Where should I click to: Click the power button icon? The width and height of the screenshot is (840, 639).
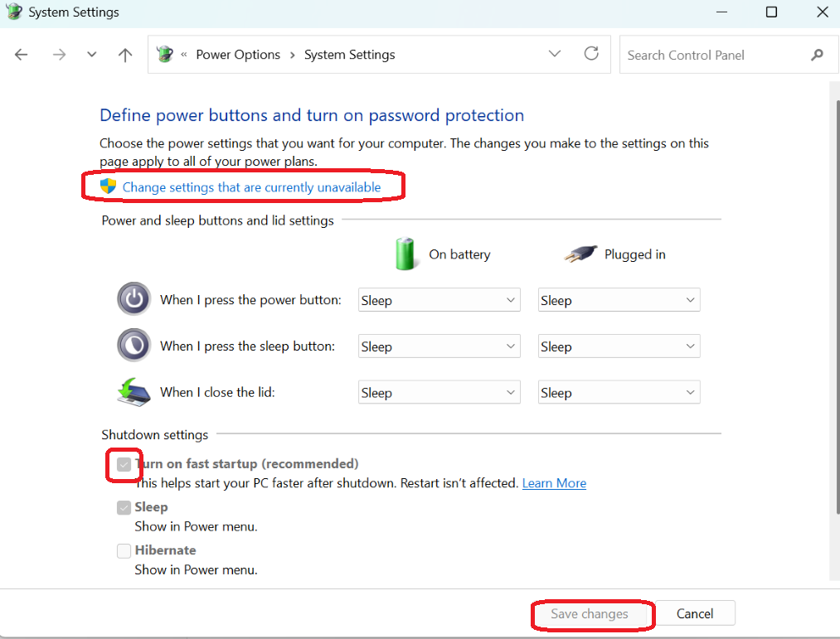134,299
